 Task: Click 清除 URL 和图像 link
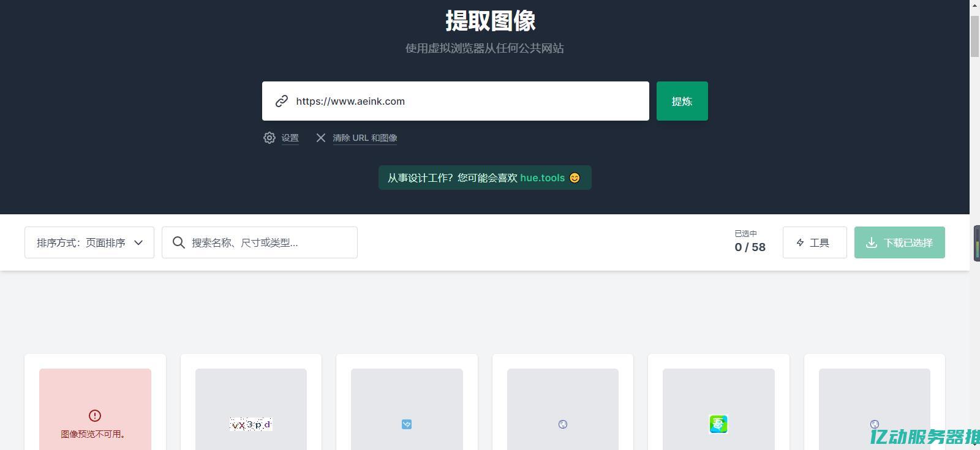365,138
